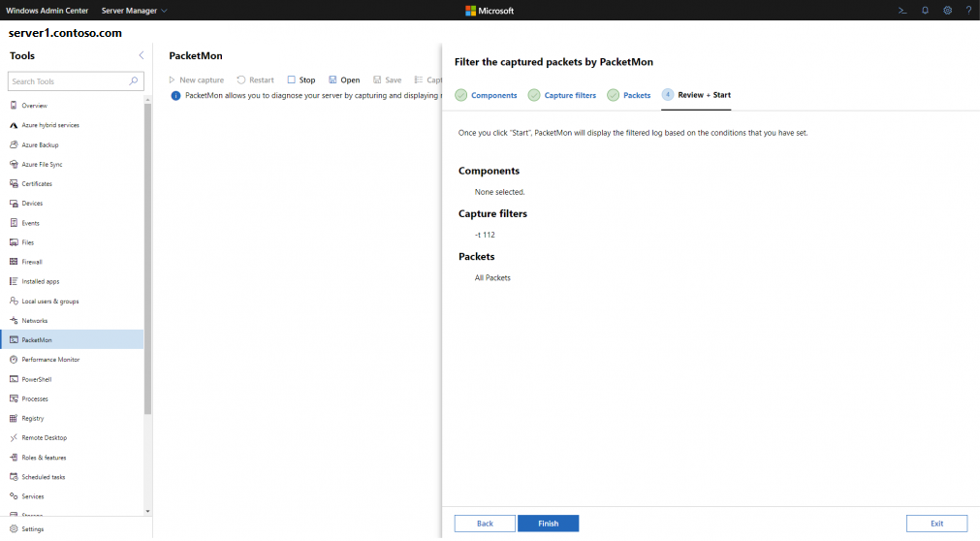Go to the Components step tab
Image resolution: width=980 pixels, height=541 pixels.
tap(487, 95)
